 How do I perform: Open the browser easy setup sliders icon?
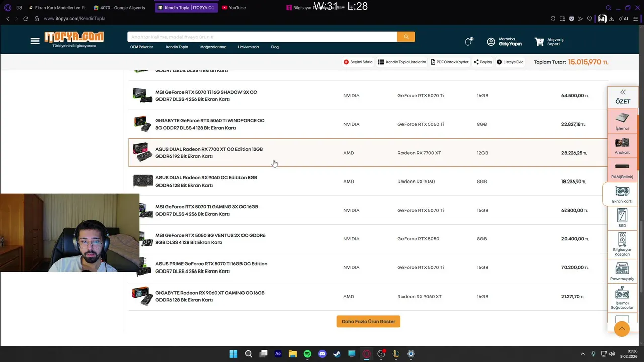(x=636, y=19)
